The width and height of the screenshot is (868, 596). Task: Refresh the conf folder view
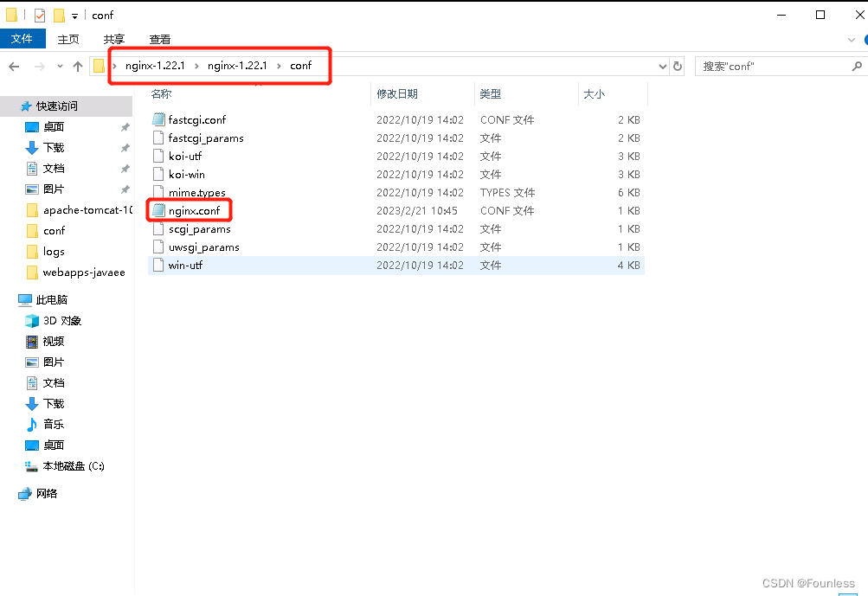coord(677,67)
